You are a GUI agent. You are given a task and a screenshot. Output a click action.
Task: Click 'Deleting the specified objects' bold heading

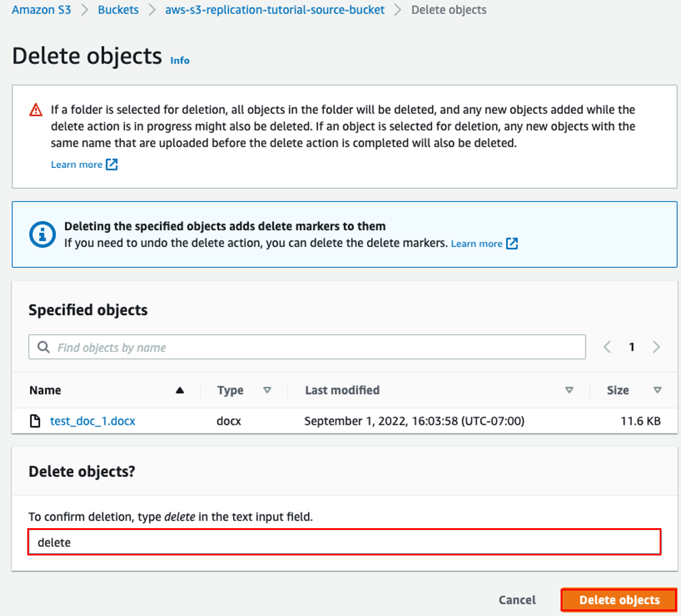click(225, 226)
